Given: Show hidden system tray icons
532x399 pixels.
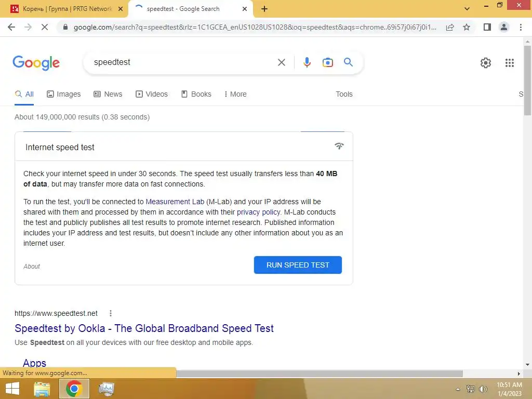Looking at the screenshot, I should click(458, 389).
